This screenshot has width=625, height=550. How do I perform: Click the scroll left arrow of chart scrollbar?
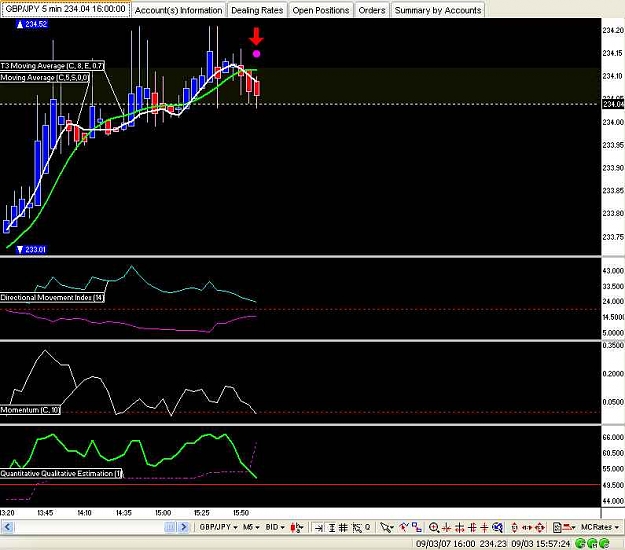(x=8, y=527)
